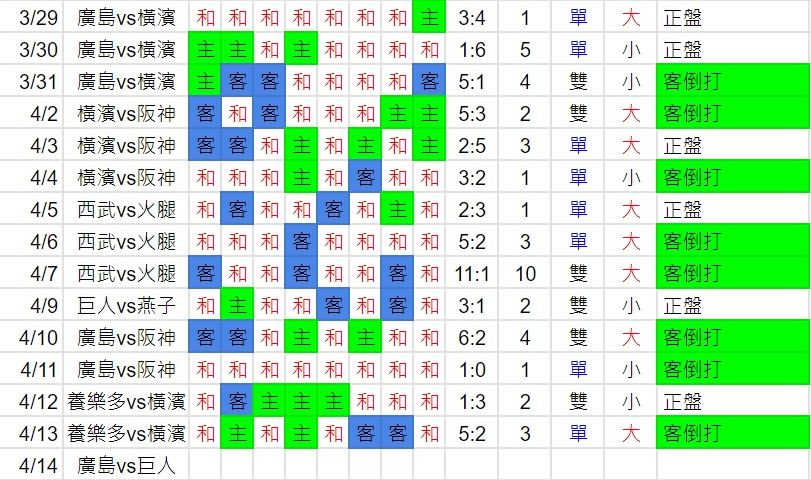This screenshot has height=480, width=811.
Task: Click the blue 客 cell in the 4/6 row
Action: point(301,242)
